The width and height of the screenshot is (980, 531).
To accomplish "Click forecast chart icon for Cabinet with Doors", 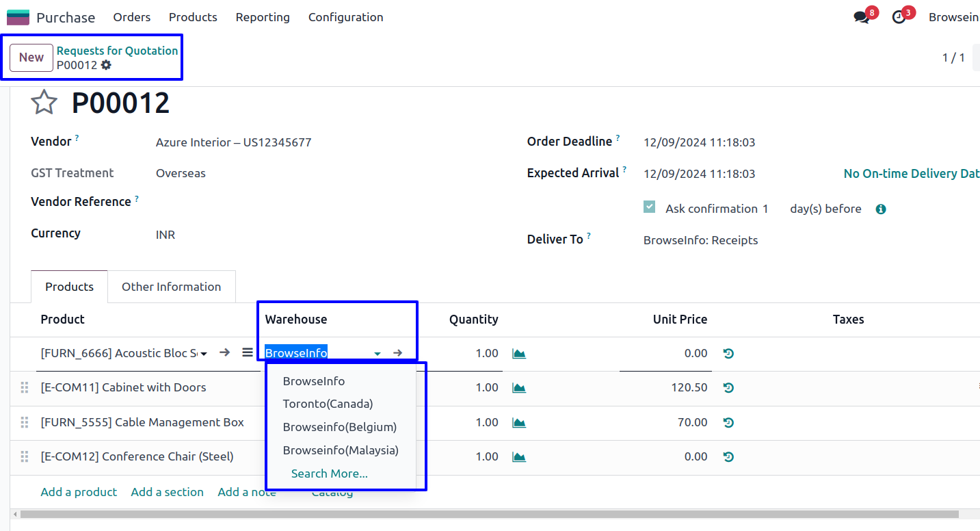I will [519, 388].
